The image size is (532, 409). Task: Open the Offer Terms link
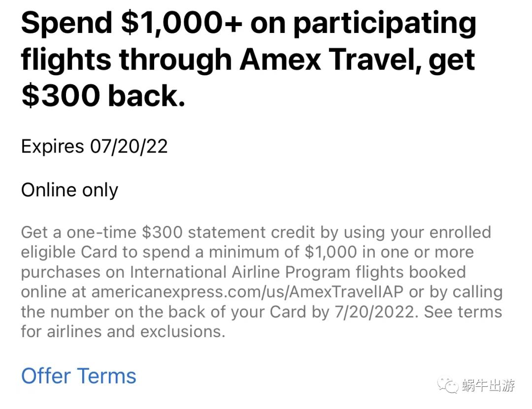pyautogui.click(x=78, y=376)
